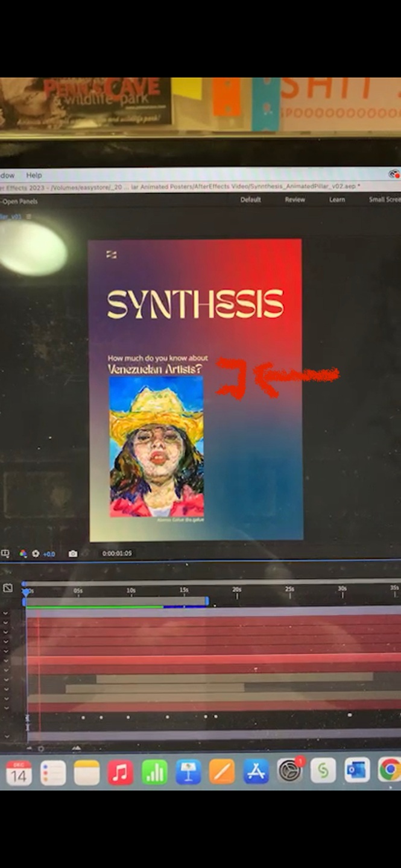Open Pages from the Dock
The width and height of the screenshot is (401, 868).
tap(222, 773)
